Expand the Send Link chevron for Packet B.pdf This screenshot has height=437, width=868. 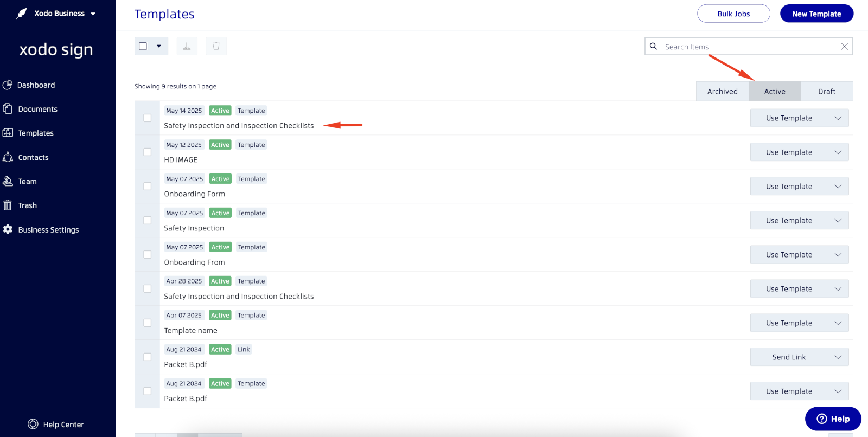click(838, 357)
